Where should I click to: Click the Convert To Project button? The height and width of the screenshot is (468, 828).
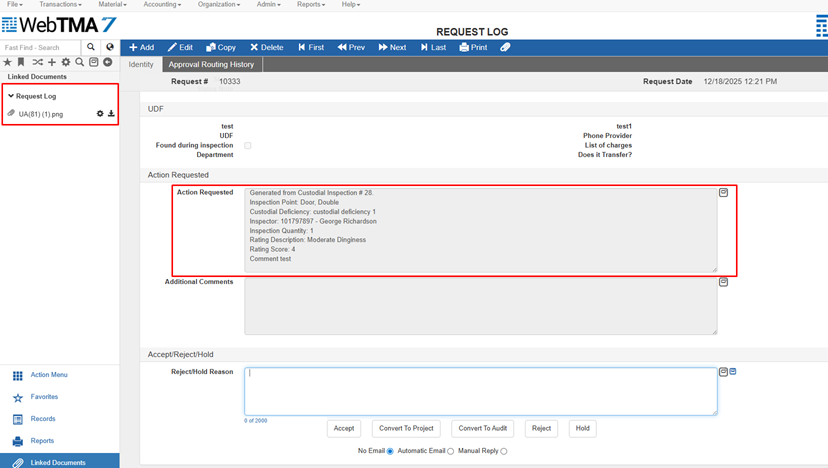pyautogui.click(x=405, y=428)
